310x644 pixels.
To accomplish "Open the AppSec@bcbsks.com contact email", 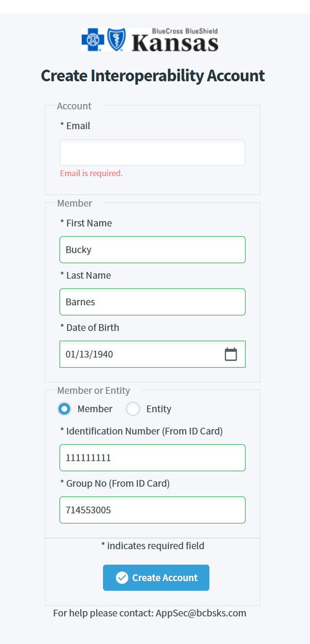I will (201, 613).
